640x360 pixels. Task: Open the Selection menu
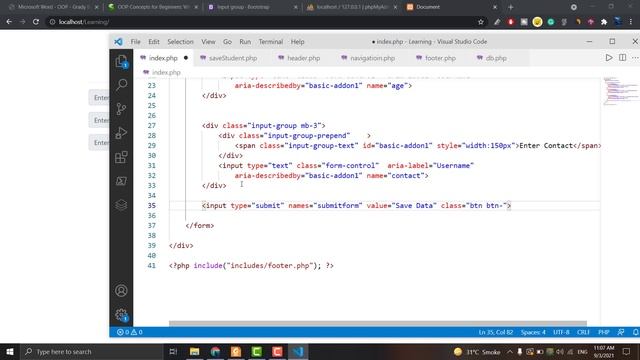tap(180, 42)
